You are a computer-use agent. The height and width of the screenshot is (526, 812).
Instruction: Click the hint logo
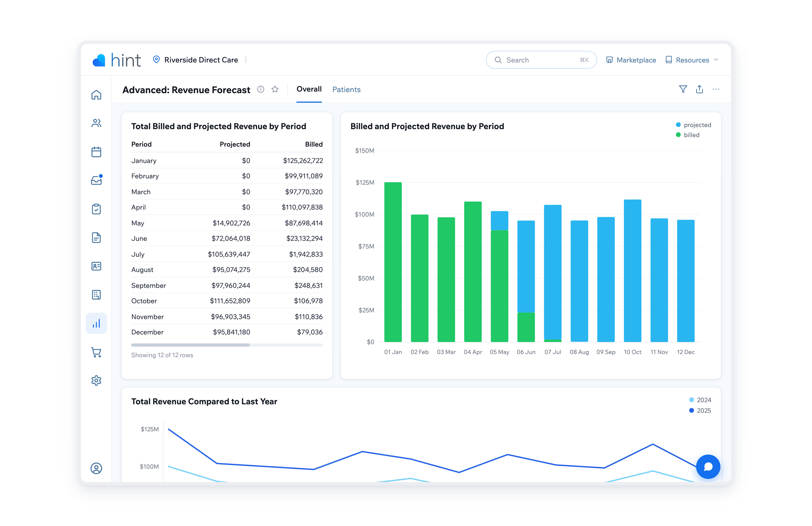click(117, 60)
